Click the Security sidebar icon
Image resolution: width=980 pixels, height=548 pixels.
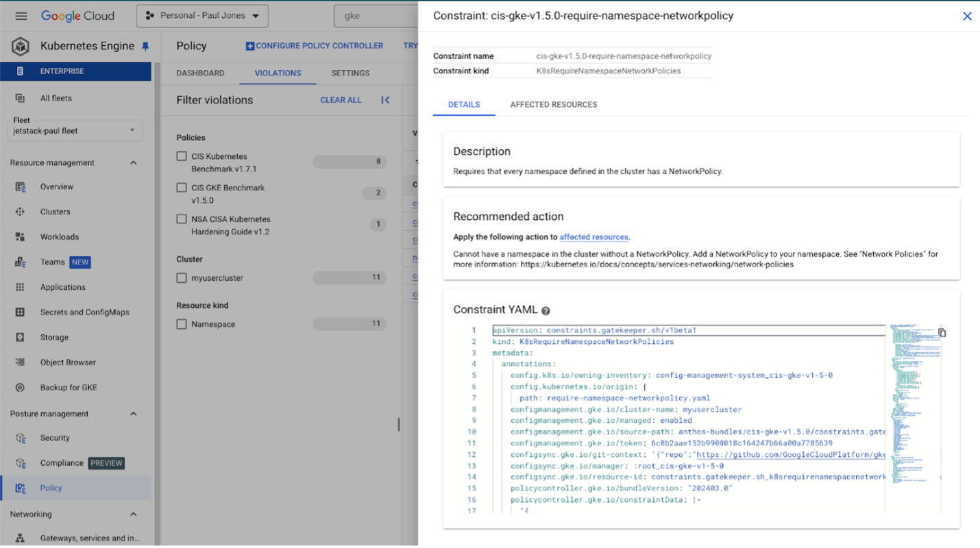click(x=20, y=438)
